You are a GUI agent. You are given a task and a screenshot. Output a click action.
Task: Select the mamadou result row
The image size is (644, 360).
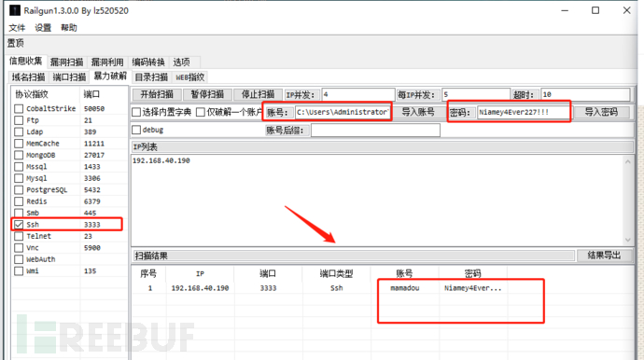coord(318,288)
